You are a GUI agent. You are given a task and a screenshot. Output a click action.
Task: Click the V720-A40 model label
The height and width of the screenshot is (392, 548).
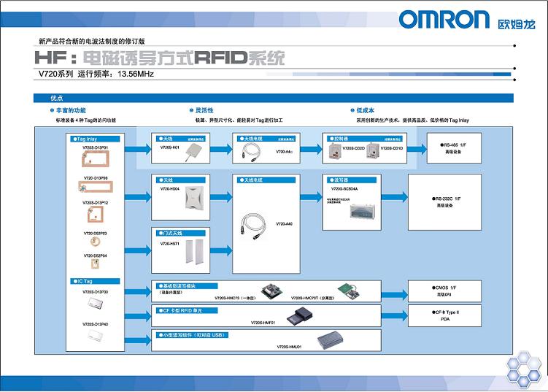click(284, 224)
